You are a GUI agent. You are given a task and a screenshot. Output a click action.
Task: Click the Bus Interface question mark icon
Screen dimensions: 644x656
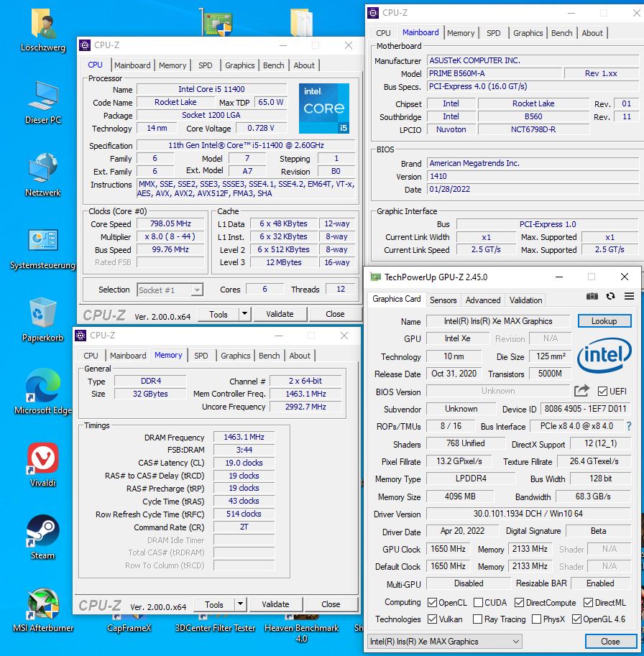pos(628,426)
